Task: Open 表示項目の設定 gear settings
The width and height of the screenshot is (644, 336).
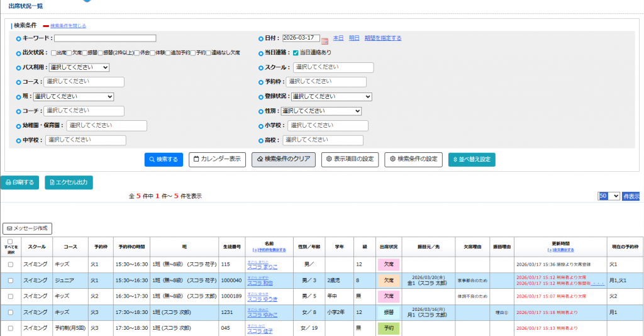Action: pyautogui.click(x=350, y=159)
